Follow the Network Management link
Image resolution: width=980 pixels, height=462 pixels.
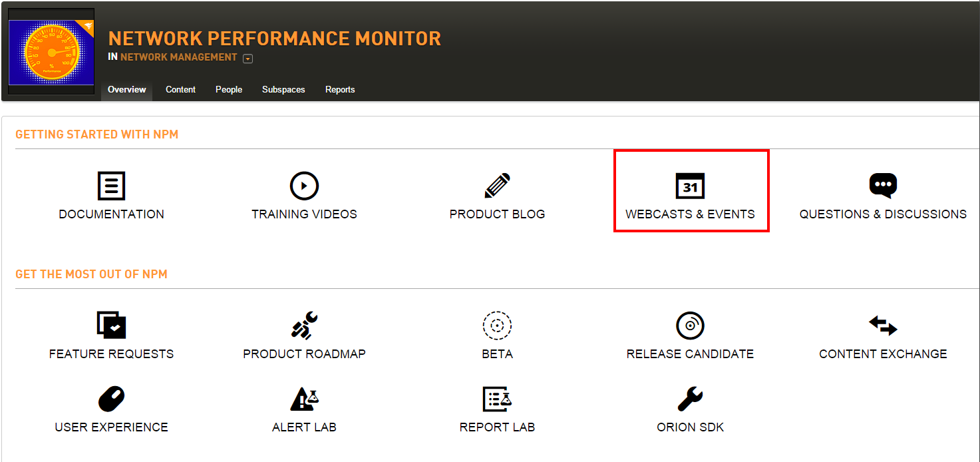pyautogui.click(x=178, y=57)
